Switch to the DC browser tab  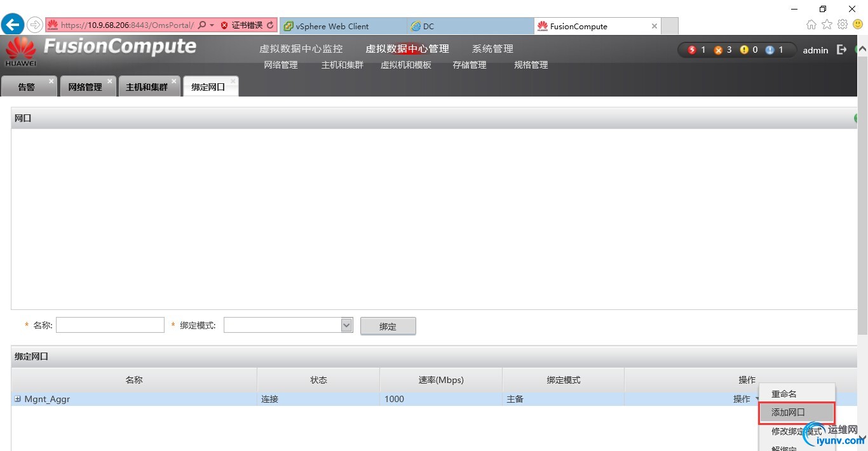point(470,26)
